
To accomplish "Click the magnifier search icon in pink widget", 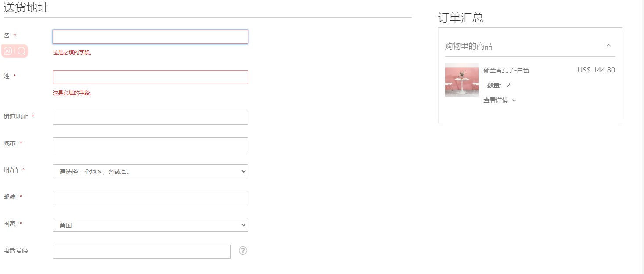I will click(x=22, y=51).
